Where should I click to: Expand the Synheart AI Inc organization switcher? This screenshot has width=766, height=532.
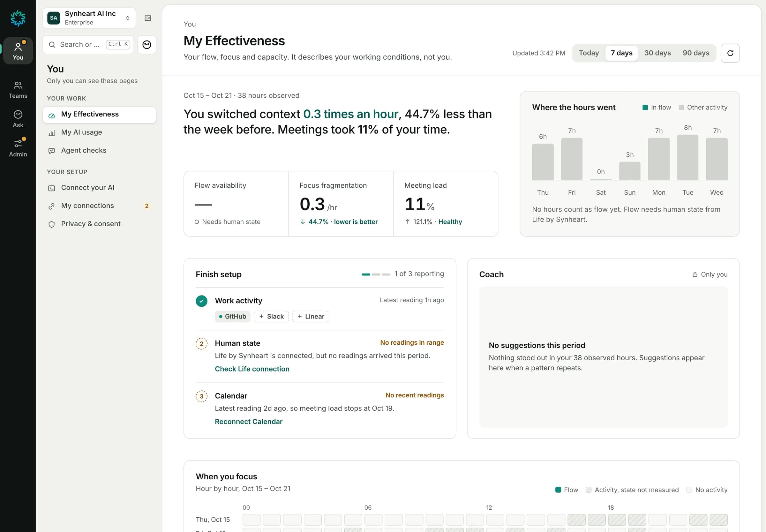coord(89,18)
